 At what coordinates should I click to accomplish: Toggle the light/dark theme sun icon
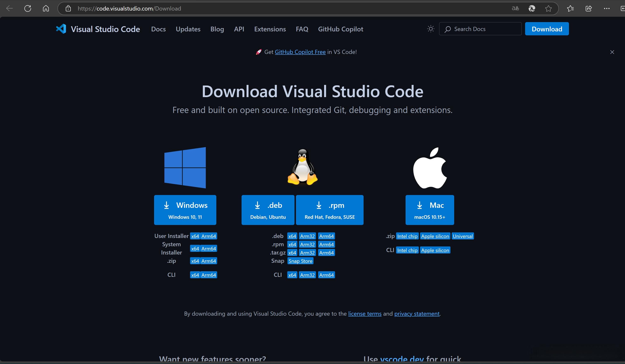pyautogui.click(x=431, y=29)
